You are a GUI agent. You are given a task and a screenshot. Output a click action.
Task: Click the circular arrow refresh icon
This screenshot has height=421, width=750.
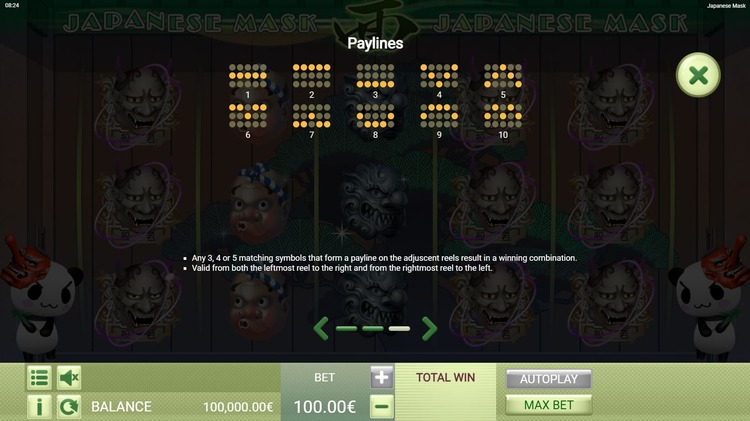coord(69,407)
